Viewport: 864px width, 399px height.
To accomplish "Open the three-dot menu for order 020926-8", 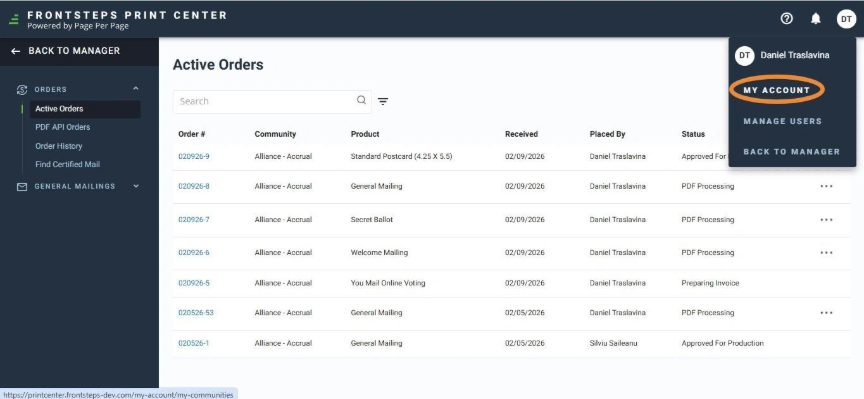I will [826, 186].
